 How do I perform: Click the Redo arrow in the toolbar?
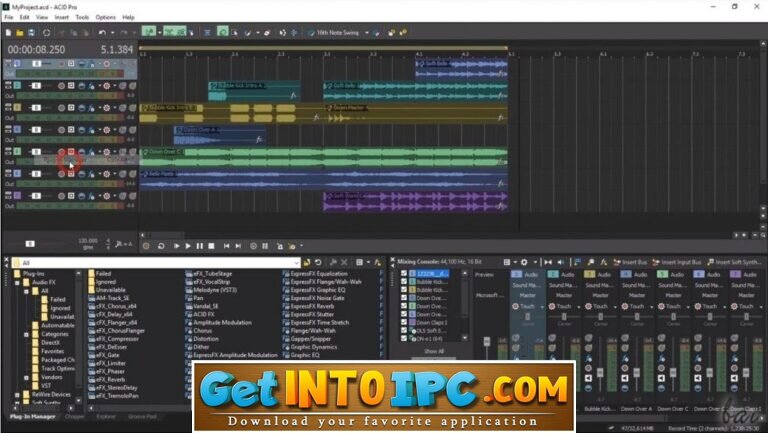(x=123, y=33)
